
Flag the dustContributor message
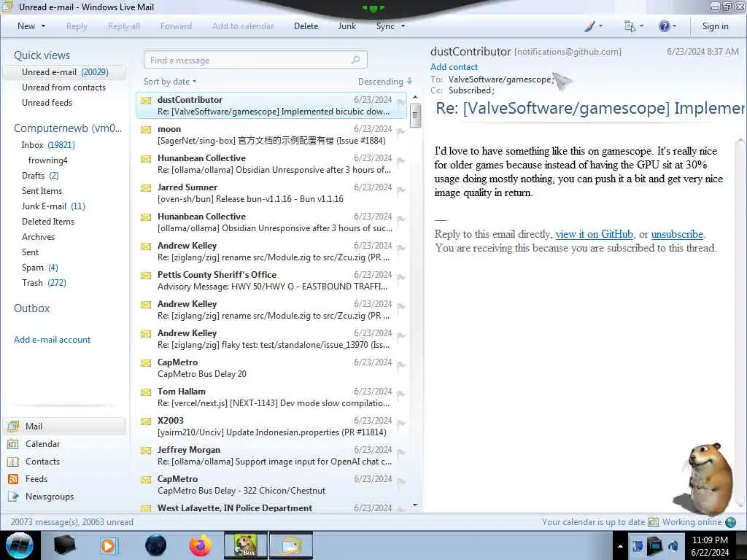[401, 102]
